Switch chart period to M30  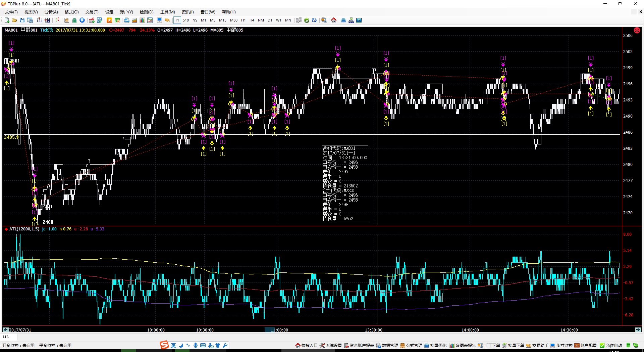coord(234,20)
